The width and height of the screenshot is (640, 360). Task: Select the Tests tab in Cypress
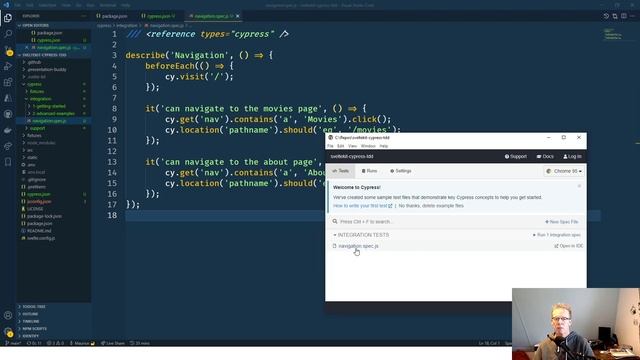(340, 171)
